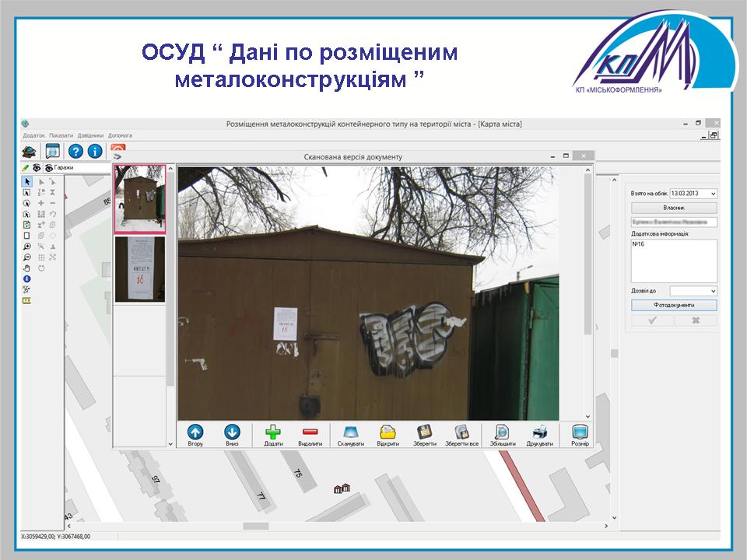Click the Власник button
The width and height of the screenshot is (747, 560).
(x=674, y=208)
